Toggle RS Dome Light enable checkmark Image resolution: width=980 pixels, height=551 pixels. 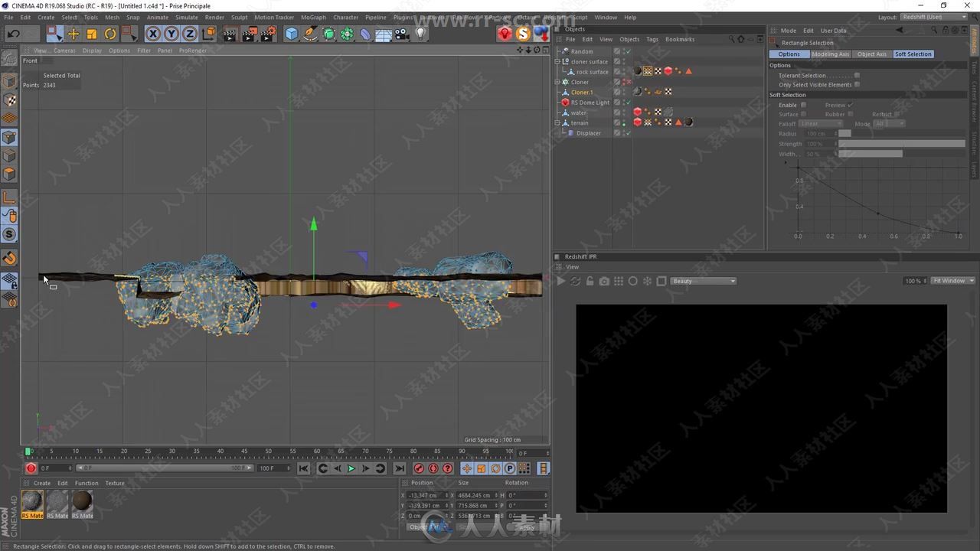pyautogui.click(x=628, y=103)
